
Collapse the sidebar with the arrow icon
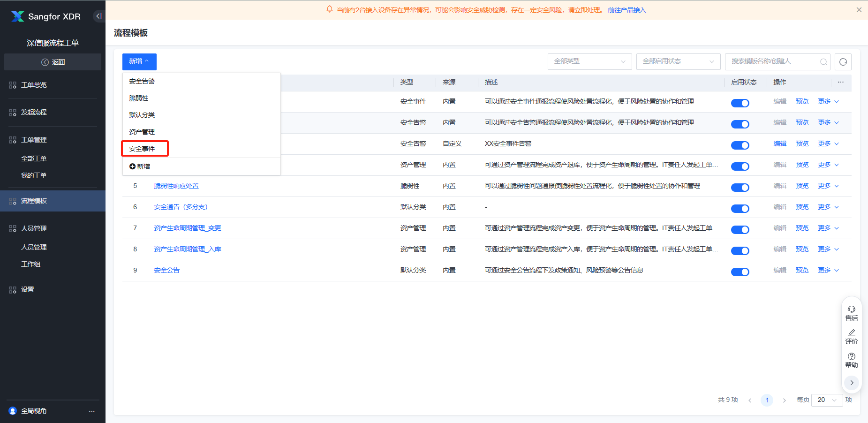pyautogui.click(x=98, y=16)
